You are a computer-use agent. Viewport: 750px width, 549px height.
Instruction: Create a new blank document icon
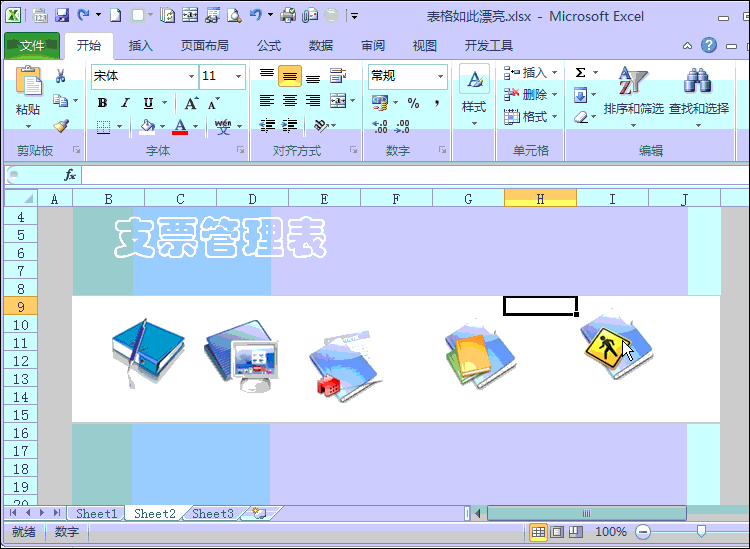115,16
